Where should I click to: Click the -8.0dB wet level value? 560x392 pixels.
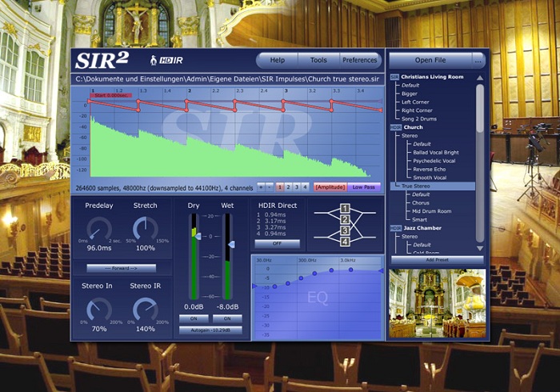[x=227, y=306]
